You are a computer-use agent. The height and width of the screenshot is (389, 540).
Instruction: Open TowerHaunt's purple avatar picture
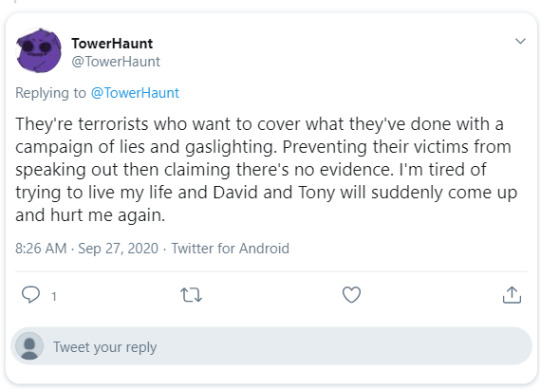pos(39,51)
